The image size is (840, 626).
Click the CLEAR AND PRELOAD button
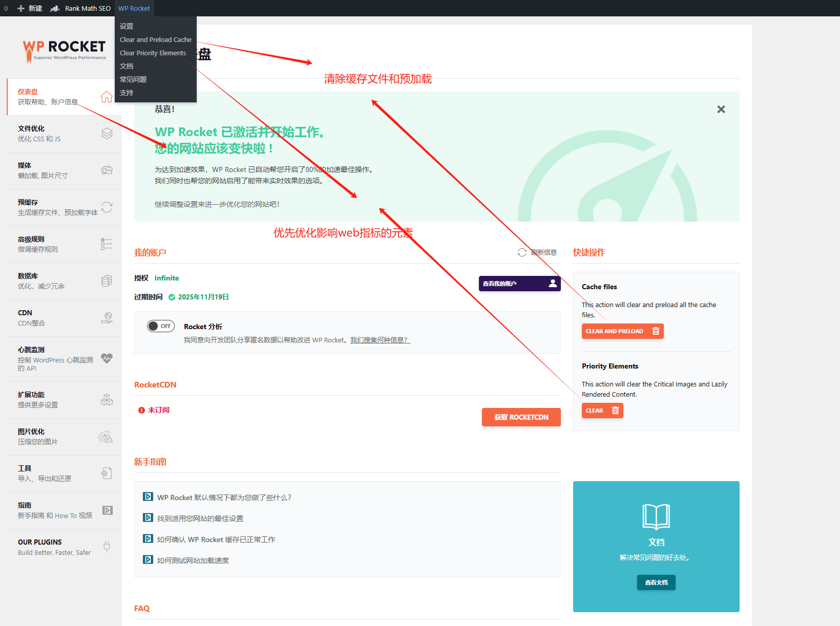[x=623, y=331]
